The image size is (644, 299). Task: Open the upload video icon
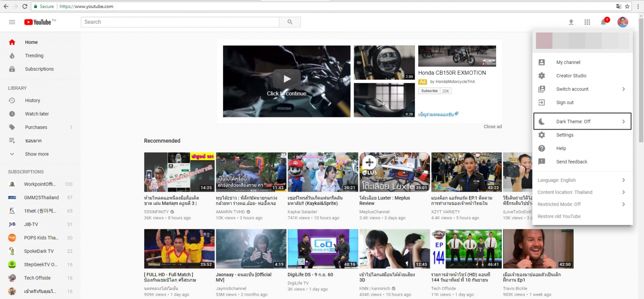[x=571, y=22]
